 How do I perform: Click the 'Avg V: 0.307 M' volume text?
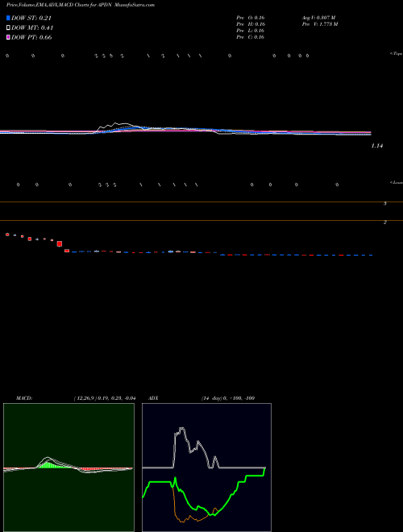tap(319, 18)
